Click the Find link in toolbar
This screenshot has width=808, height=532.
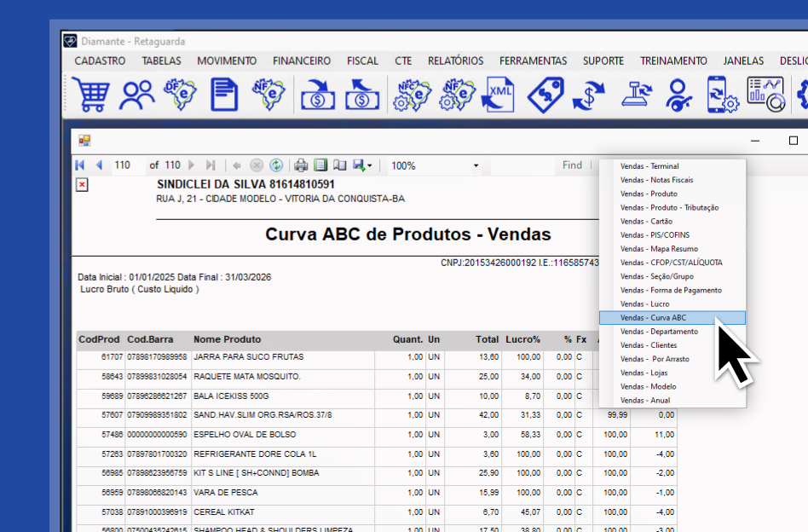click(572, 165)
